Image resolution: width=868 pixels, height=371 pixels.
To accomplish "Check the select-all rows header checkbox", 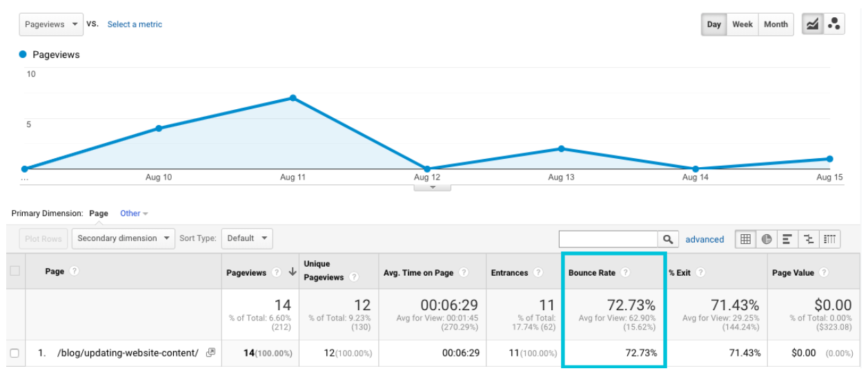I will pos(14,272).
